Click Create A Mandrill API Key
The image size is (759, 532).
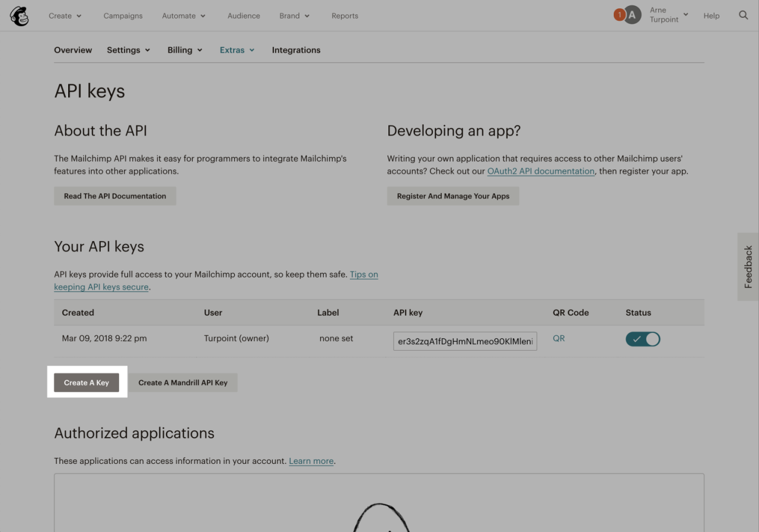(183, 383)
